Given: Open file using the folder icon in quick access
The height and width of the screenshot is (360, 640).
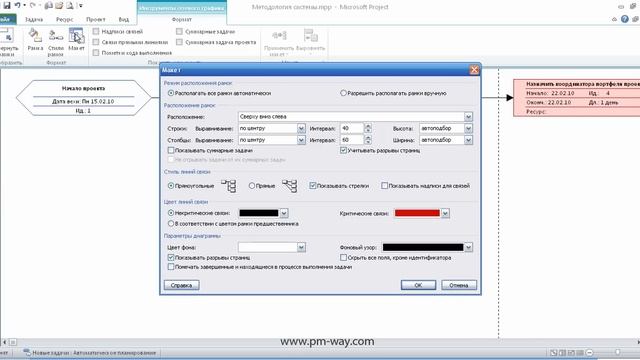Looking at the screenshot, I should pyautogui.click(x=59, y=5).
